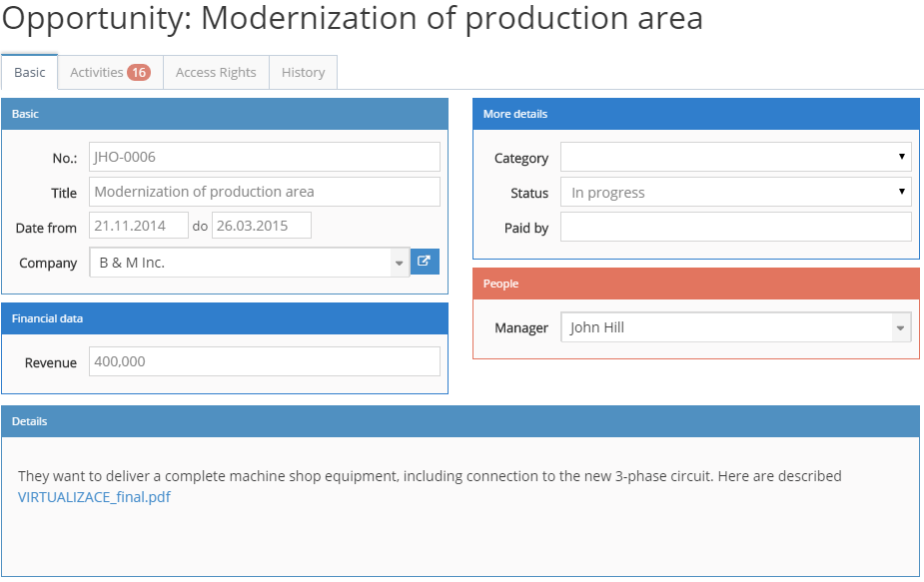Click the People panel header
924x582 pixels.
[x=696, y=284]
